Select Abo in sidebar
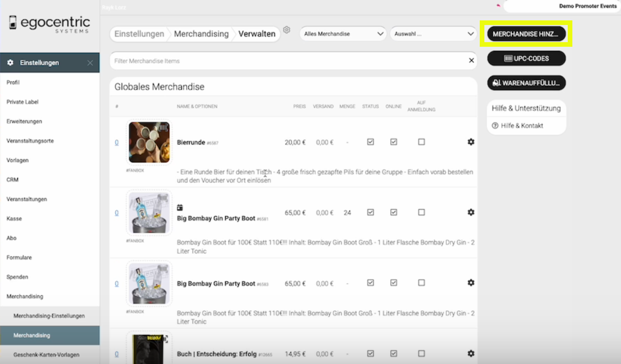 [12, 238]
